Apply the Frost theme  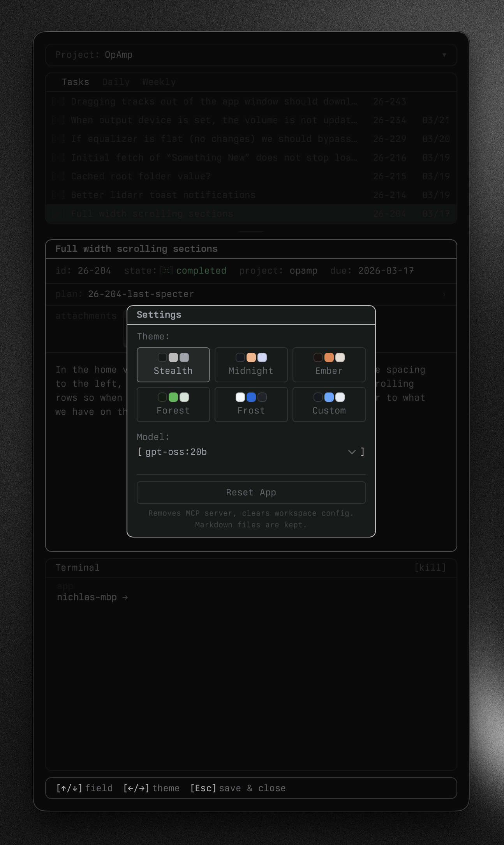pos(251,405)
